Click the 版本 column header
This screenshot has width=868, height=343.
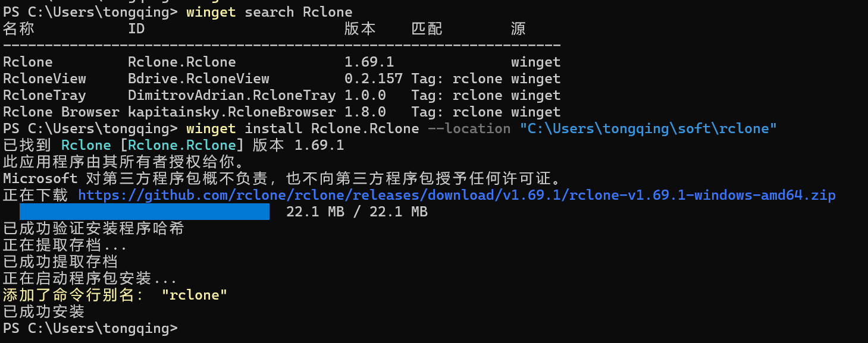point(361,29)
